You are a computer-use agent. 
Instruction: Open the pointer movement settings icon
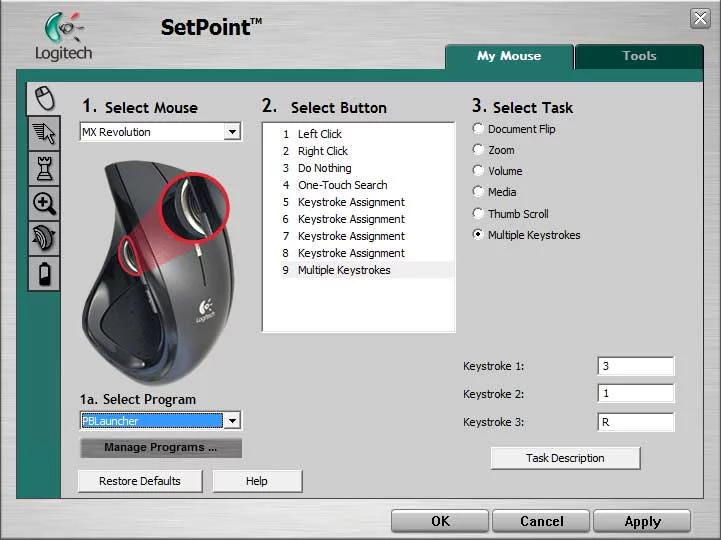(x=44, y=133)
